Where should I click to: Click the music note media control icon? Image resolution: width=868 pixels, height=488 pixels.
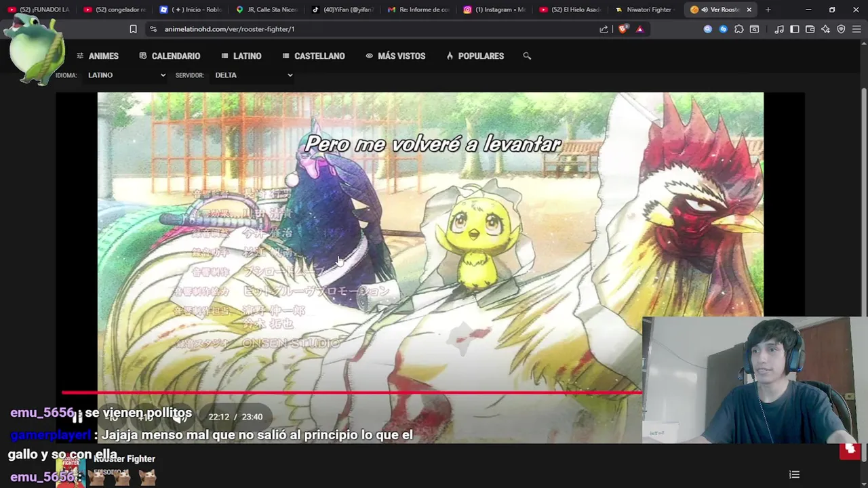pyautogui.click(x=779, y=29)
